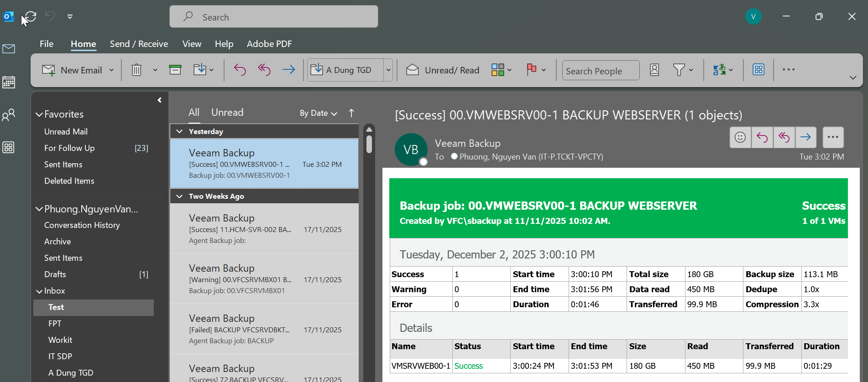The height and width of the screenshot is (382, 868).
Task: Open the File menu
Action: pyautogui.click(x=47, y=44)
